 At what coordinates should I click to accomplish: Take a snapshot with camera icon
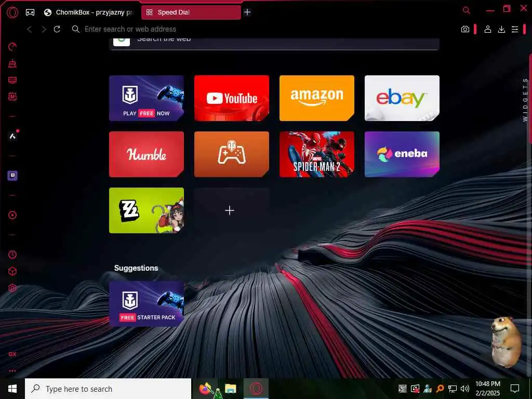point(465,29)
